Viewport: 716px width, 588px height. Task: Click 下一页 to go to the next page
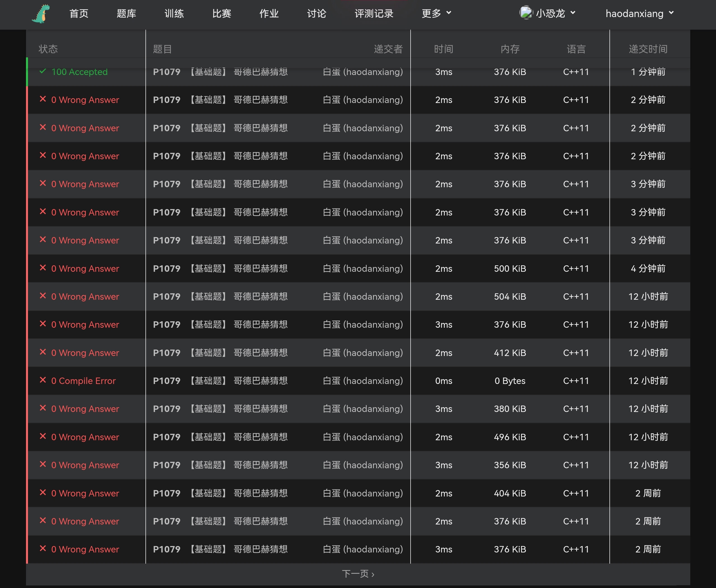(x=358, y=574)
